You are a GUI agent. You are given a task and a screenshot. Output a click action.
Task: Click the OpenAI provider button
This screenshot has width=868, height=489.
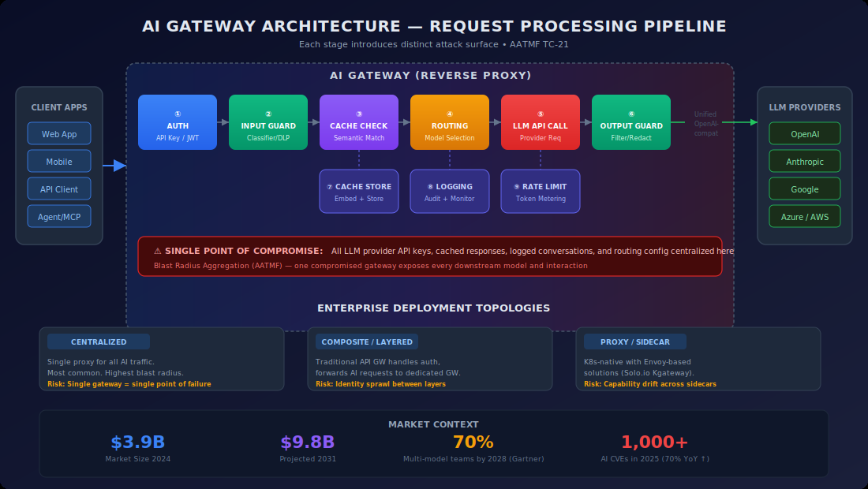(x=805, y=133)
